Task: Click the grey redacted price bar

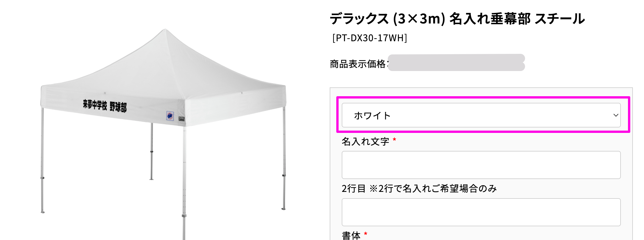Action: pos(456,62)
